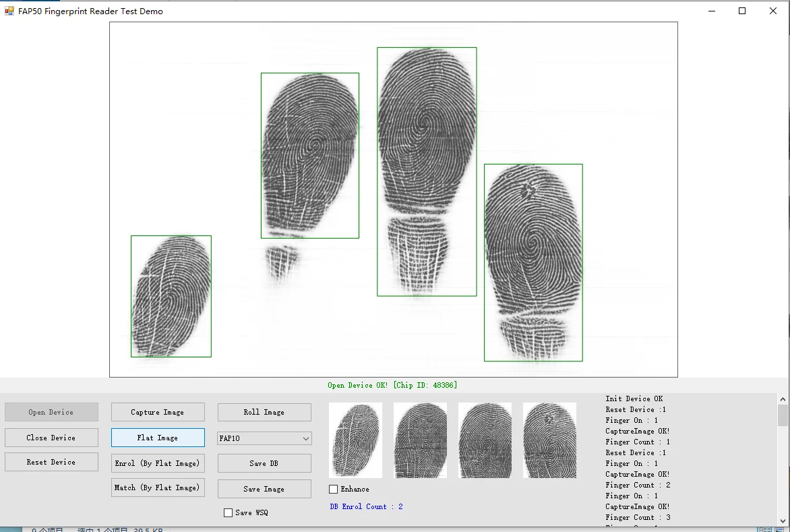790x532 pixels.
Task: Click the third fingerprint thumbnail
Action: point(485,440)
